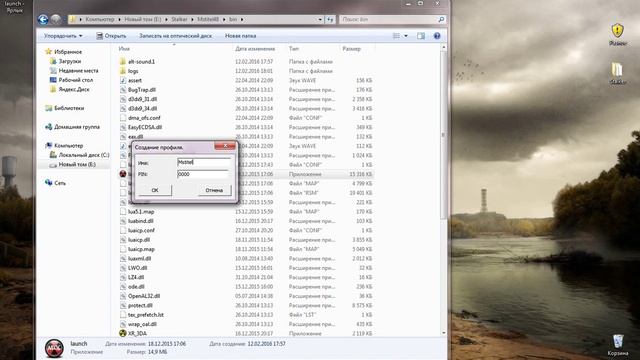Select the lua5.1.map file icon
640x360 pixels.
[123, 212]
